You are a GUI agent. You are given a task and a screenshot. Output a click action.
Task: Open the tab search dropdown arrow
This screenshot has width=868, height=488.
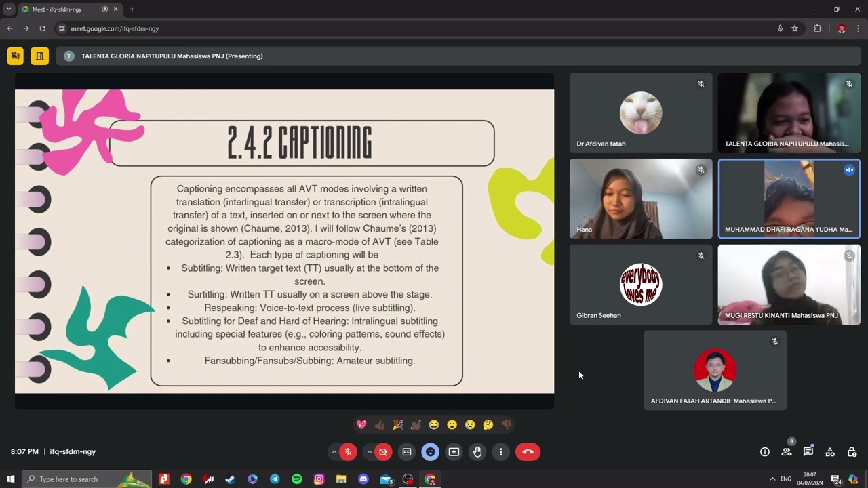tap(8, 9)
